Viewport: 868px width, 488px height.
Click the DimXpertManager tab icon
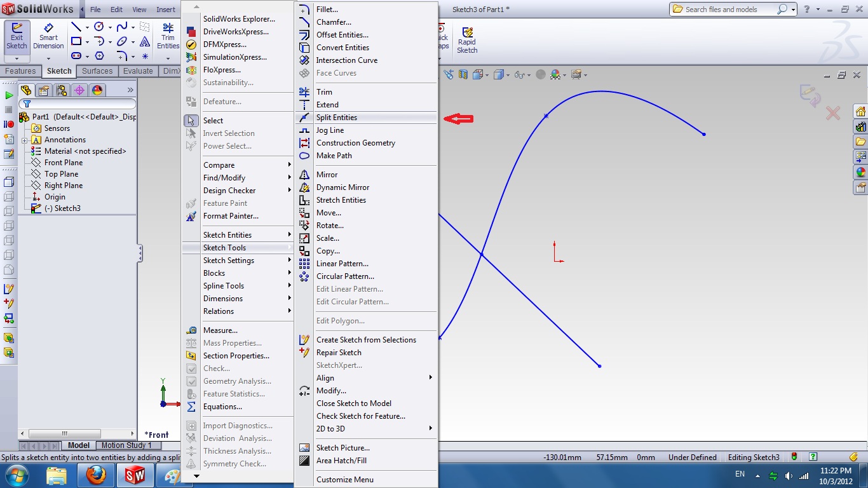[79, 90]
